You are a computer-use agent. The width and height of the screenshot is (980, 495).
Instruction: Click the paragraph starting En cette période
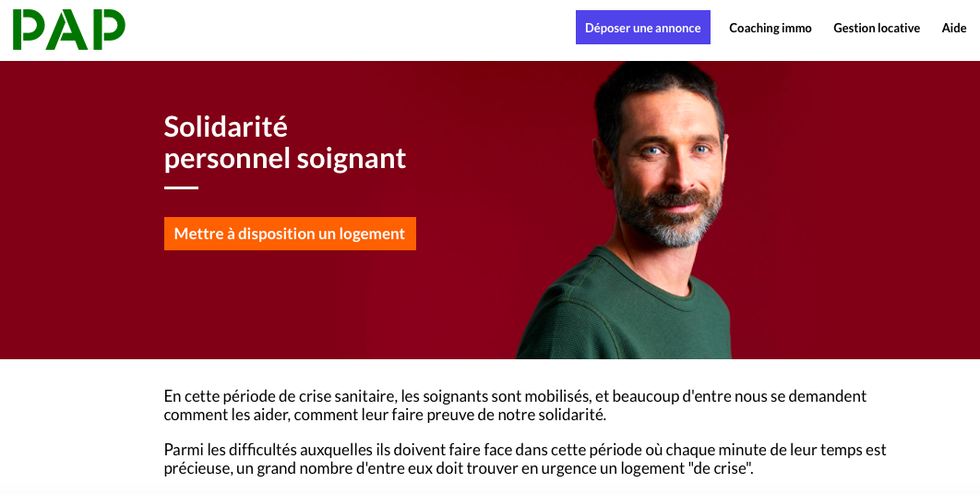515,404
